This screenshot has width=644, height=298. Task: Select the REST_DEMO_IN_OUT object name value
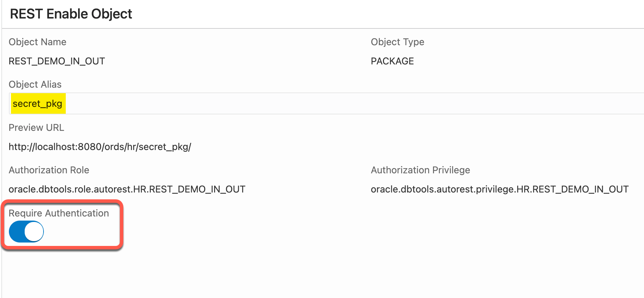point(57,61)
